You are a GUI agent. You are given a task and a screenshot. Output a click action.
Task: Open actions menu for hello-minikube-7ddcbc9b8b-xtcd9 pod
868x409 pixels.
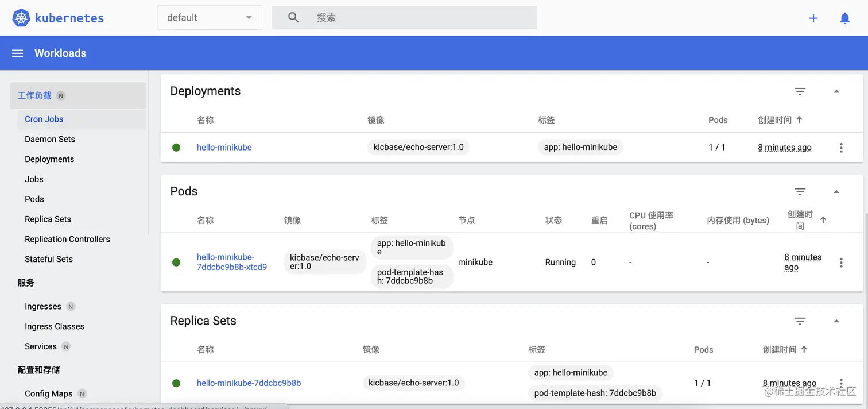[841, 263]
